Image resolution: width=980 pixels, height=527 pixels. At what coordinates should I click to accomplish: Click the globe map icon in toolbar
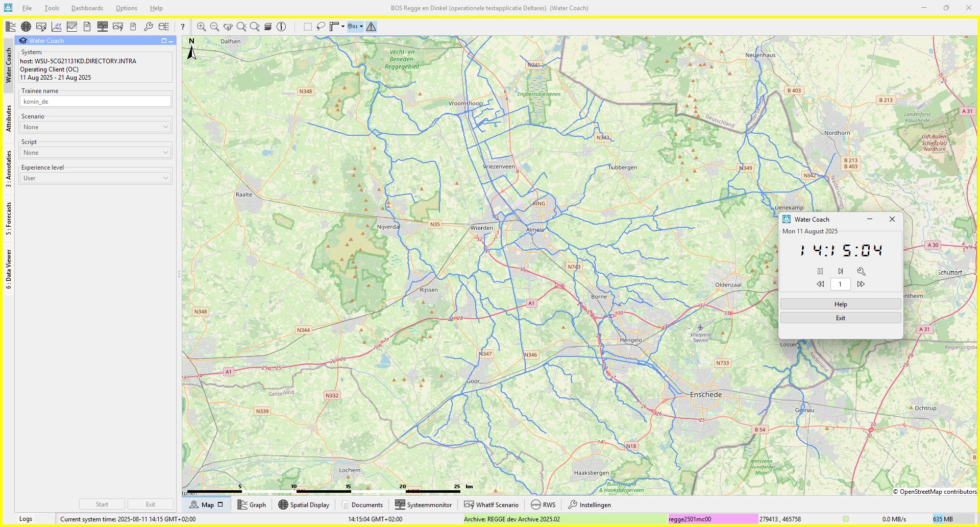click(26, 27)
